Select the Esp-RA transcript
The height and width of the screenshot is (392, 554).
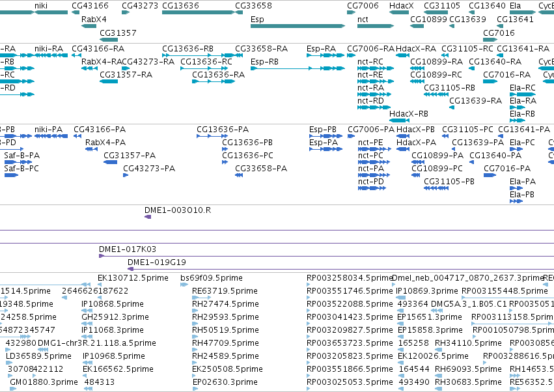(x=325, y=55)
